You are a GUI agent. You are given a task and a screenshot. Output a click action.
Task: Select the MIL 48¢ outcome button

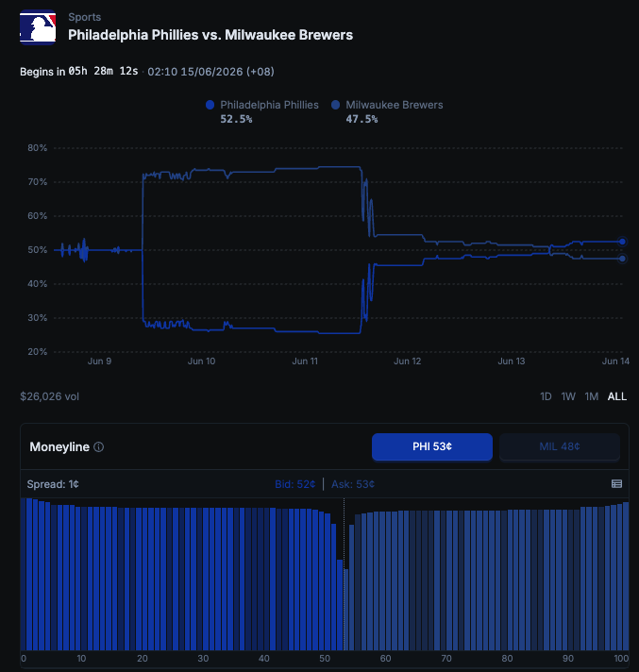tap(560, 446)
